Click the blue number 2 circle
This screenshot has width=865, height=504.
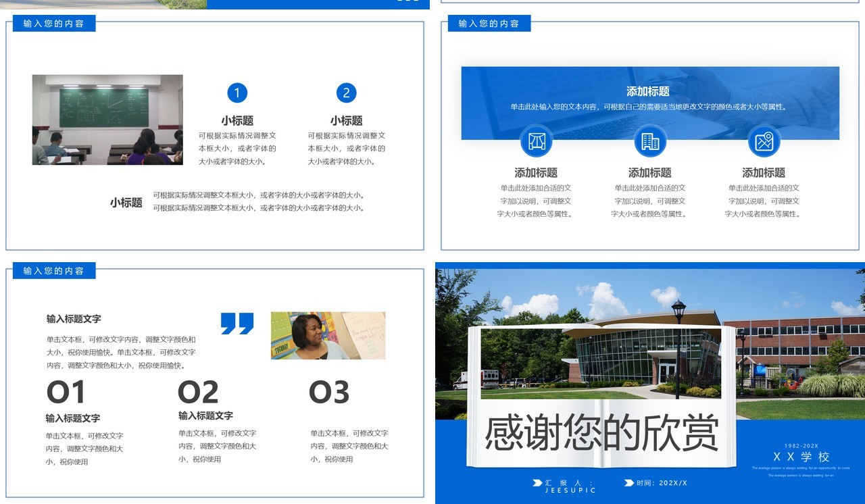click(347, 93)
